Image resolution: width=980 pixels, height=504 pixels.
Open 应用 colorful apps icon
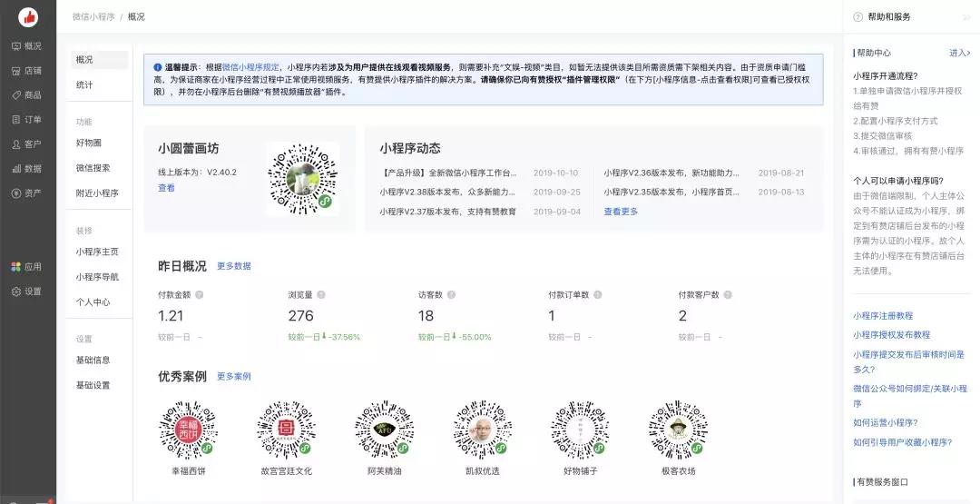16,267
